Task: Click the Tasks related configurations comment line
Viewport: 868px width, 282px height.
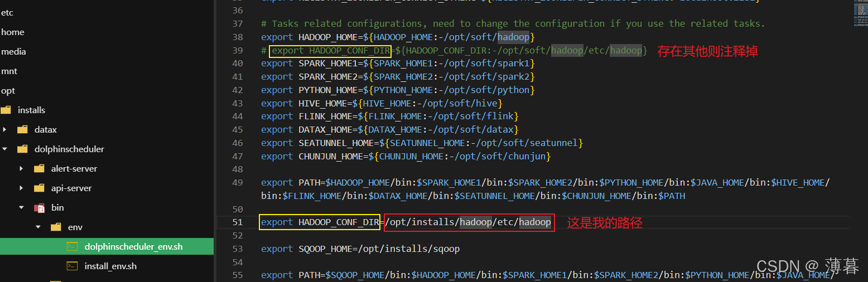Action: point(513,23)
